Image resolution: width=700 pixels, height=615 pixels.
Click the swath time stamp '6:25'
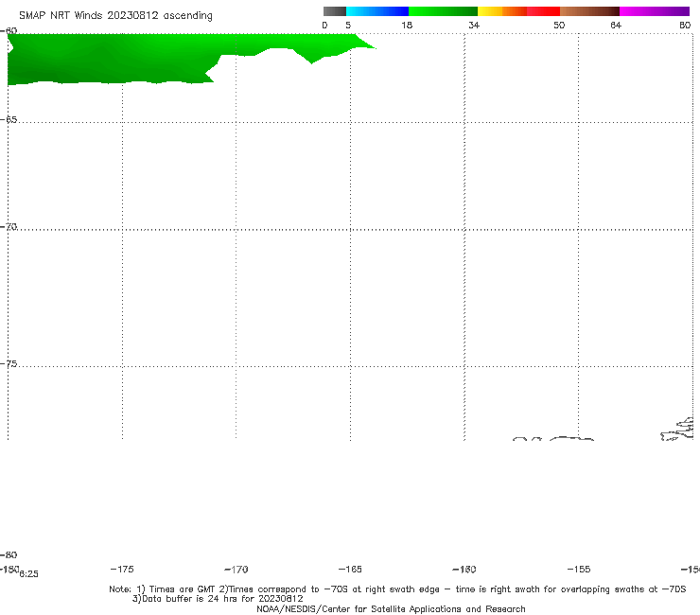(x=29, y=574)
